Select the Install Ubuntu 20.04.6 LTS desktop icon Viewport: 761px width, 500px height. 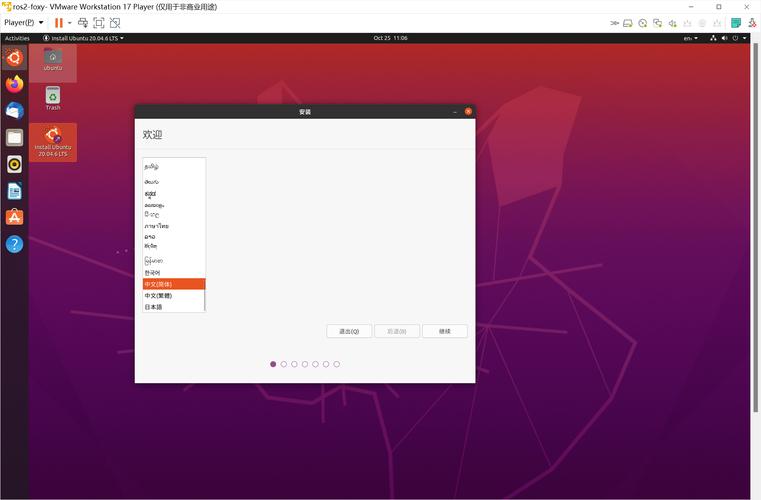coord(53,142)
